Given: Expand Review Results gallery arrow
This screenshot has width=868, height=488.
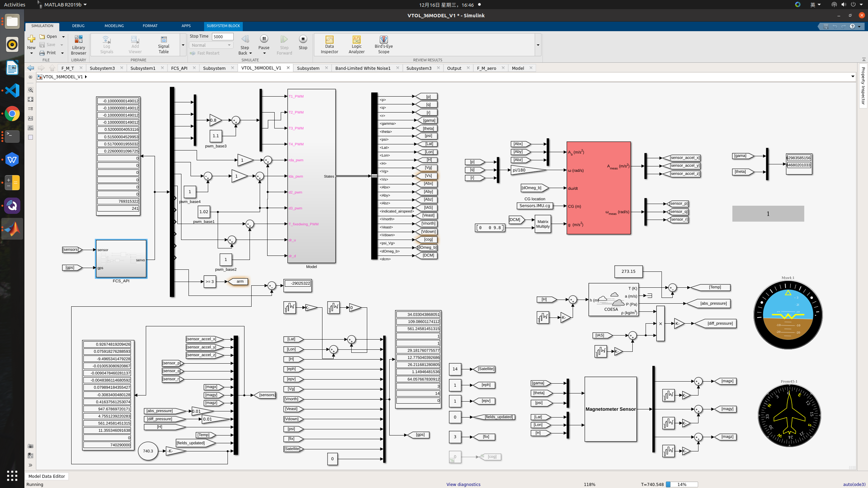Looking at the screenshot, I should pos(538,45).
